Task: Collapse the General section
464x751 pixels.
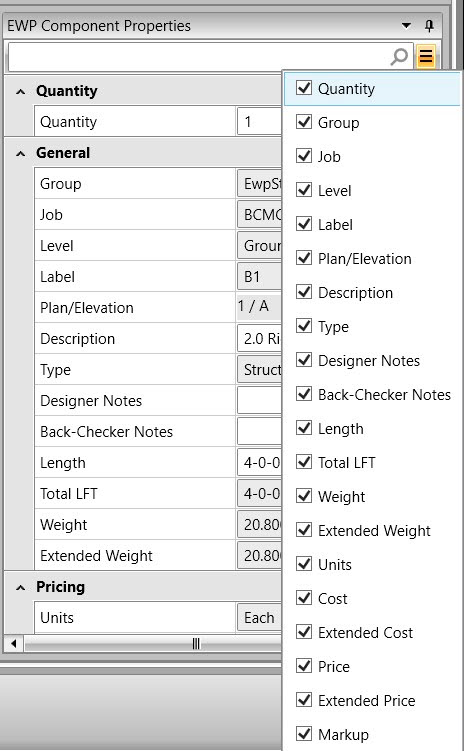Action: point(21,153)
